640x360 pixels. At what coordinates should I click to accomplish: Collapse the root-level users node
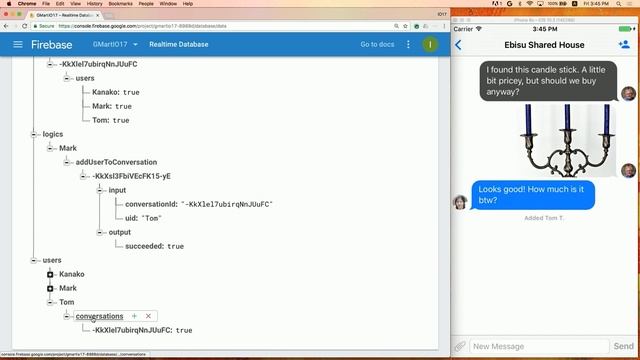pos(33,260)
